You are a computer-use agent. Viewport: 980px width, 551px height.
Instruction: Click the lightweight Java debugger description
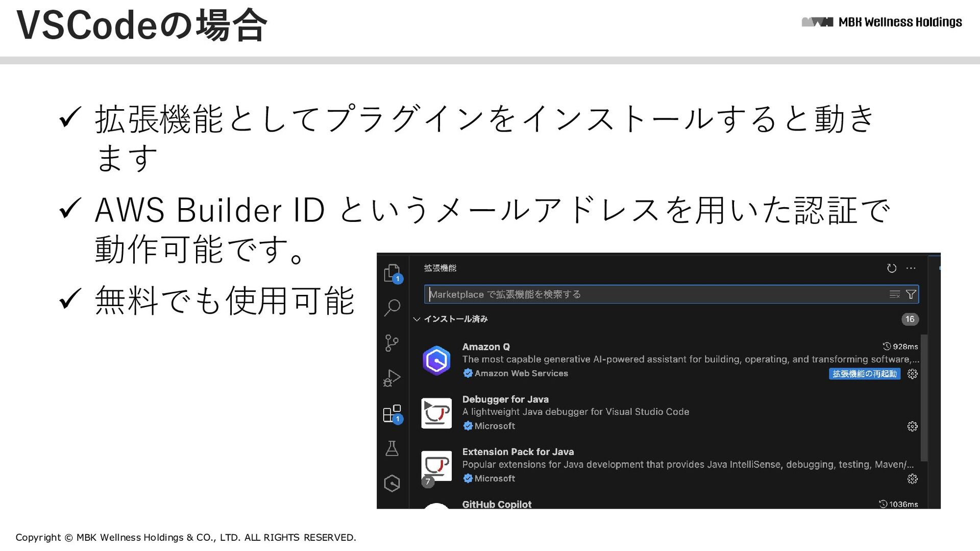pyautogui.click(x=576, y=412)
